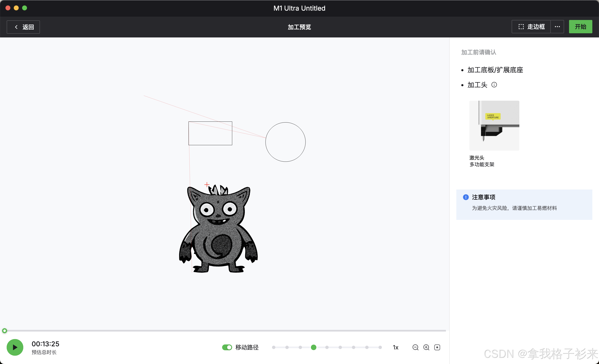Click the info icon next to 加工头

pyautogui.click(x=494, y=85)
